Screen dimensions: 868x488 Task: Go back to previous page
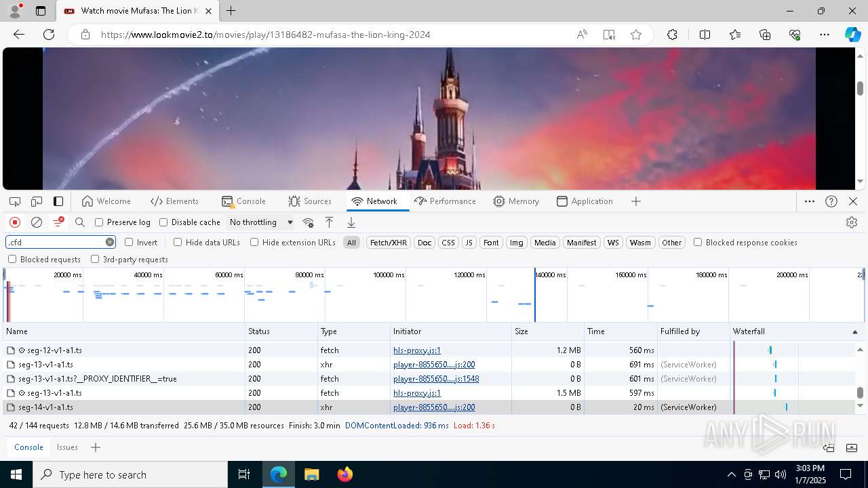19,35
